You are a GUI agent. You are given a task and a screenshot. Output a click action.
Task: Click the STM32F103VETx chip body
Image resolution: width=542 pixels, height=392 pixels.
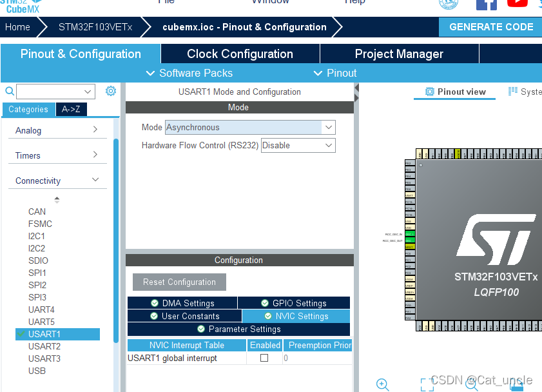tap(479, 240)
